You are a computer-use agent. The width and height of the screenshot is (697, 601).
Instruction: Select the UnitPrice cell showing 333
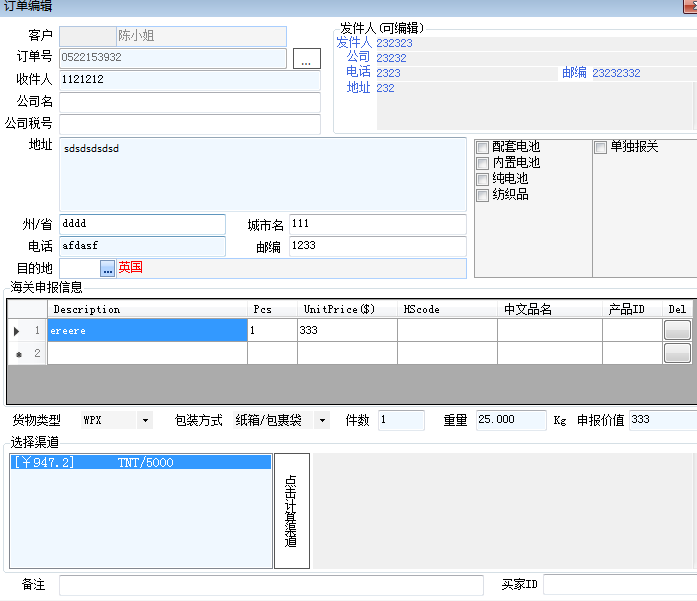pyautogui.click(x=346, y=331)
